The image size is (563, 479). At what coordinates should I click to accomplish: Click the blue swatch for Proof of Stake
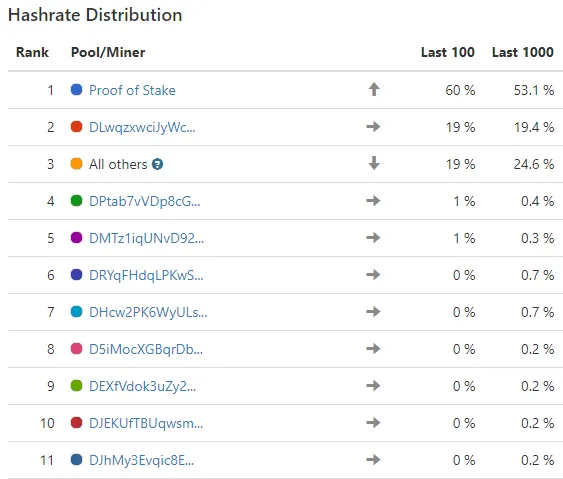76,89
